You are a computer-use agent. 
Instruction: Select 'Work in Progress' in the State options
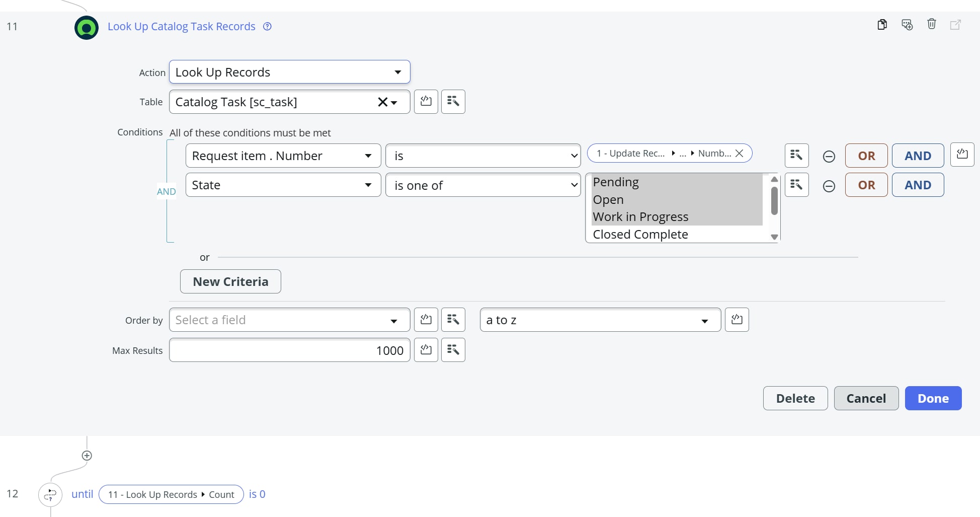(640, 216)
